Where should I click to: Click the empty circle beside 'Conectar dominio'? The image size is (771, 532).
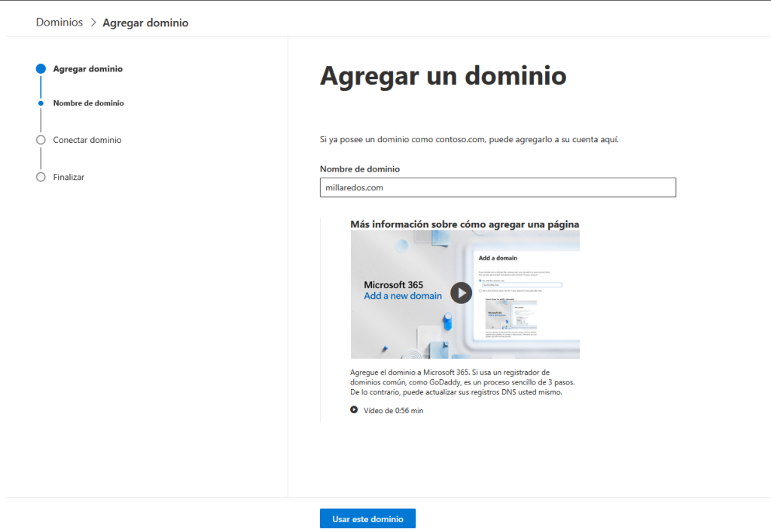coord(41,140)
